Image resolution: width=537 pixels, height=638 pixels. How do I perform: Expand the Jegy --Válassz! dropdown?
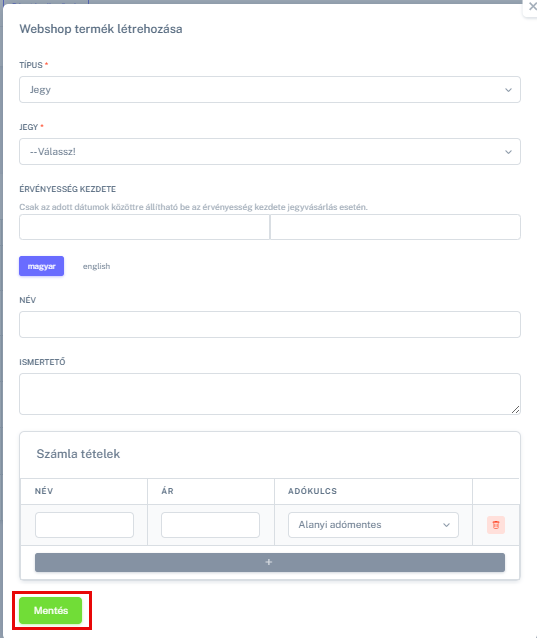(270, 152)
